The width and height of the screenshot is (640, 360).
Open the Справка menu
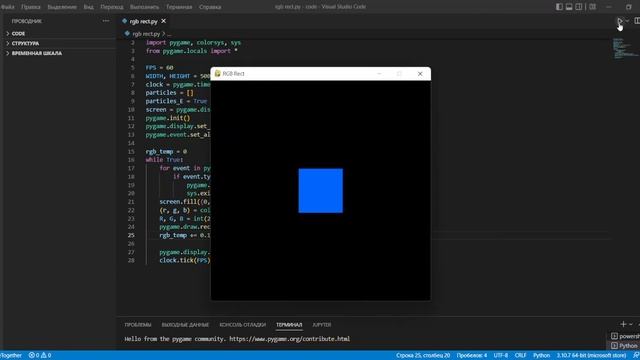point(210,7)
